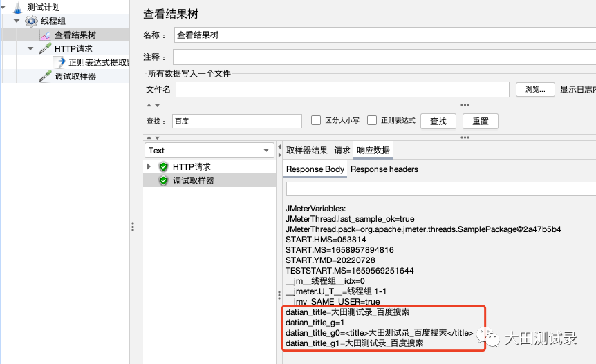The width and height of the screenshot is (596, 364).
Task: Click the line START.MS=1658957894816
Action: coord(339,250)
